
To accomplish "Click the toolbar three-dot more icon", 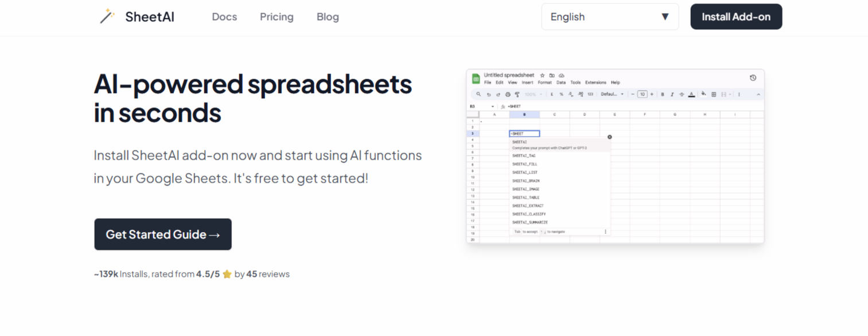I will (739, 94).
